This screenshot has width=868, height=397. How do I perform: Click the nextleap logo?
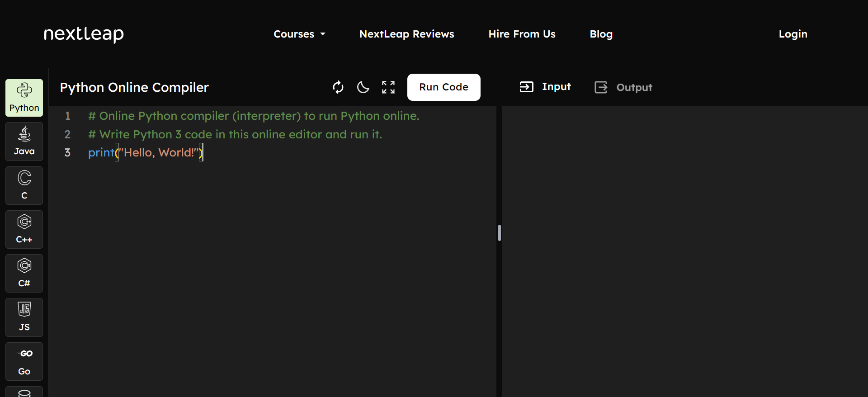(84, 34)
